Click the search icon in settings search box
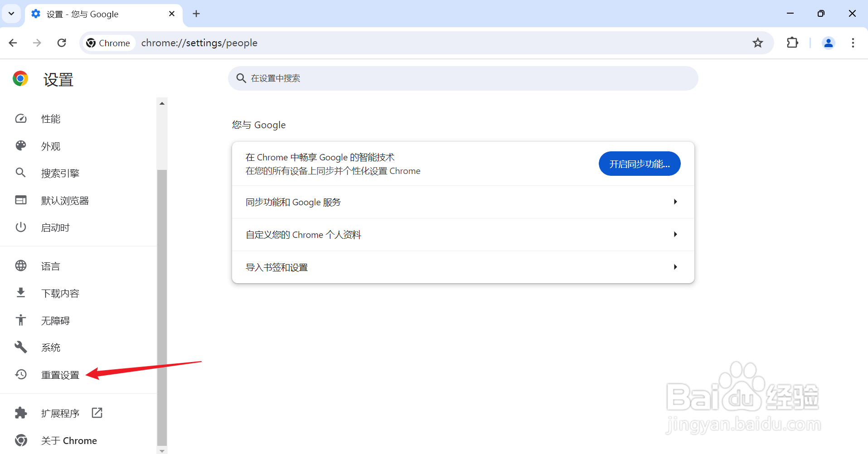Image resolution: width=868 pixels, height=454 pixels. pos(241,78)
